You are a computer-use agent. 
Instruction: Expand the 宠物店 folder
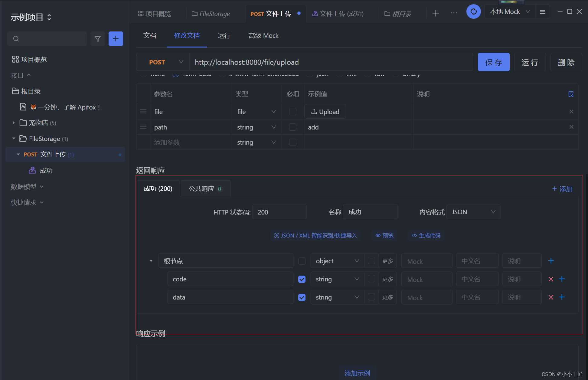click(x=13, y=123)
